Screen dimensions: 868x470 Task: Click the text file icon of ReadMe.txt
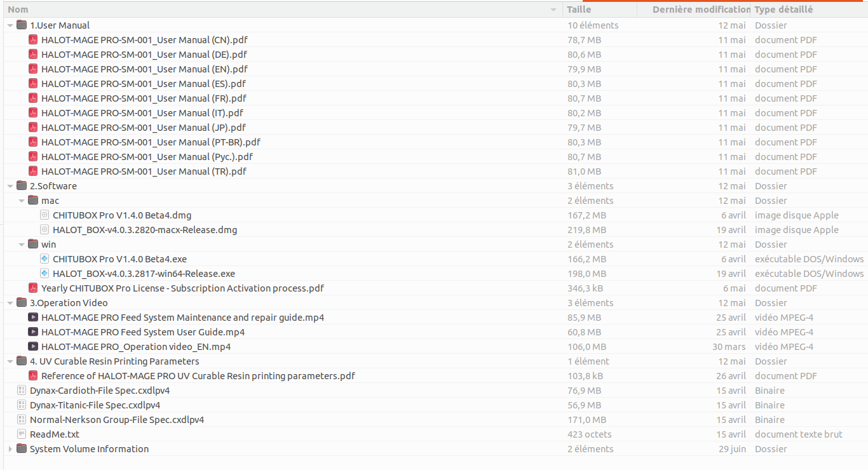[x=22, y=434]
